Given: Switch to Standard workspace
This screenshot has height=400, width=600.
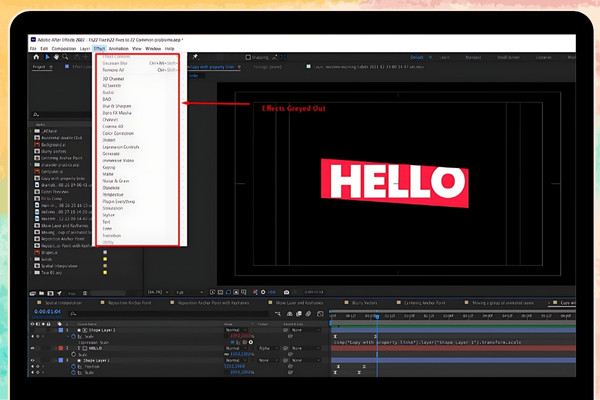Looking at the screenshot, I should pyautogui.click(x=473, y=57).
